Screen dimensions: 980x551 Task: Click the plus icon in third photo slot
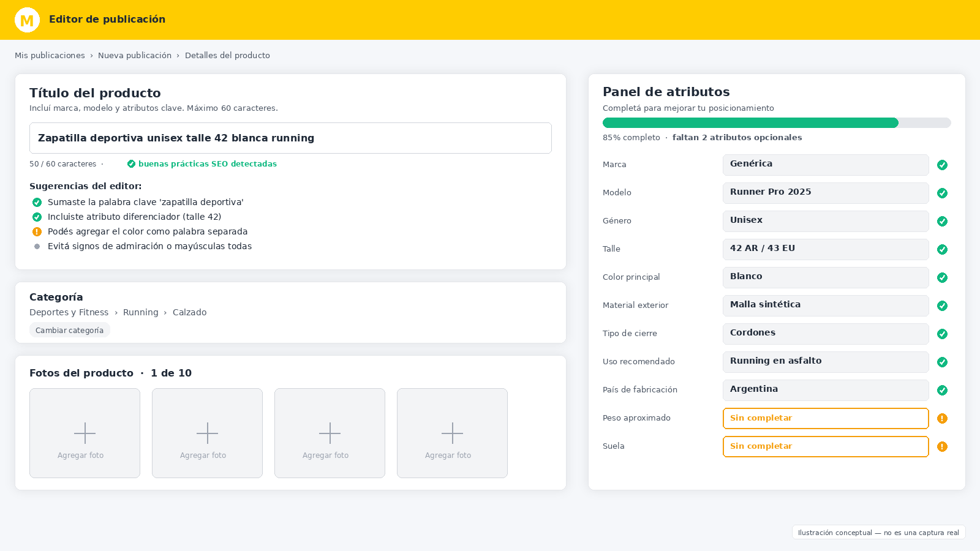(330, 433)
